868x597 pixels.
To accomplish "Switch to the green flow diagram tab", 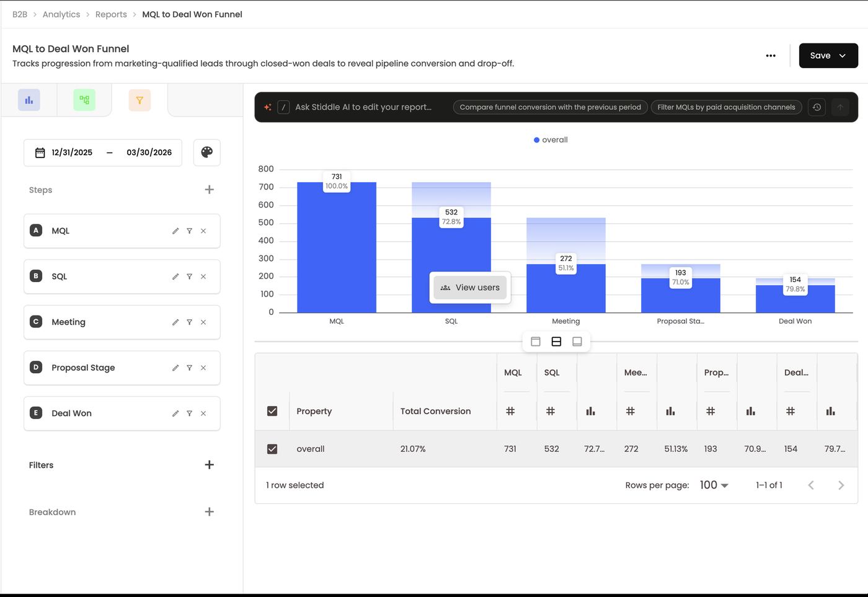I will (x=84, y=100).
